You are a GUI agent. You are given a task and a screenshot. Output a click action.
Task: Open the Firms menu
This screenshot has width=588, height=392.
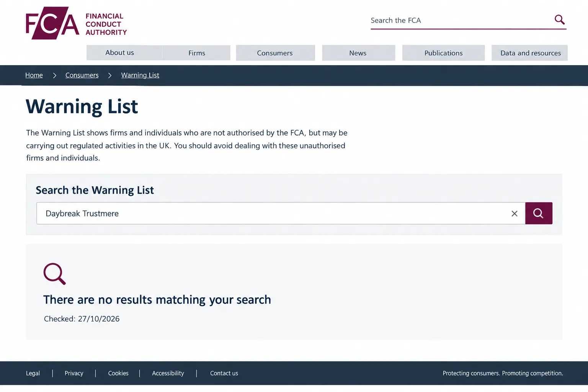(x=197, y=53)
